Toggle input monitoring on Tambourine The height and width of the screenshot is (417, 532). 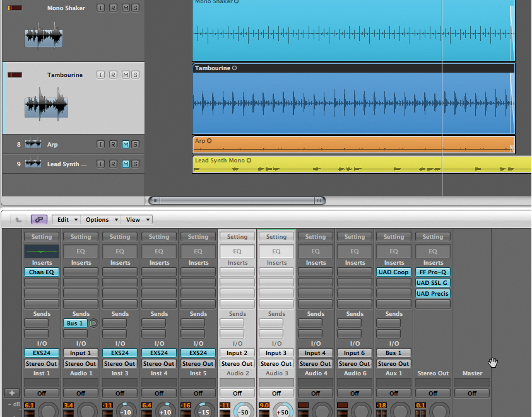tap(100, 75)
